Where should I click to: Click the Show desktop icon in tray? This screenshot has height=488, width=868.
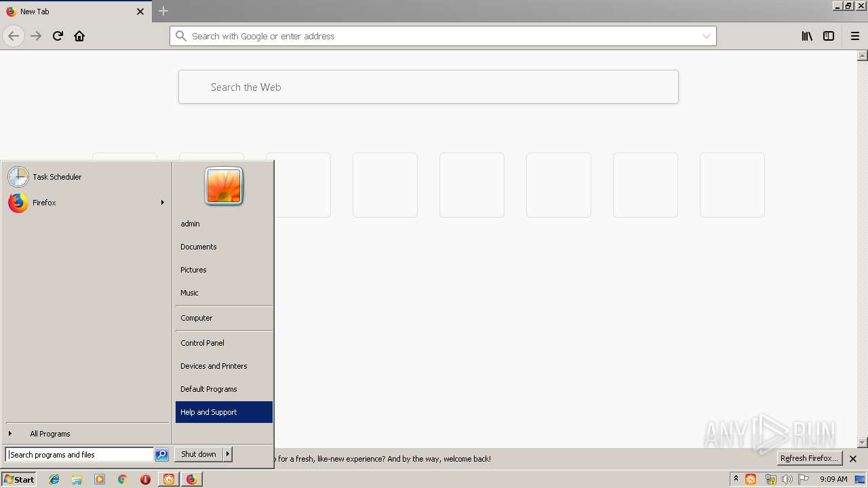tap(860, 479)
